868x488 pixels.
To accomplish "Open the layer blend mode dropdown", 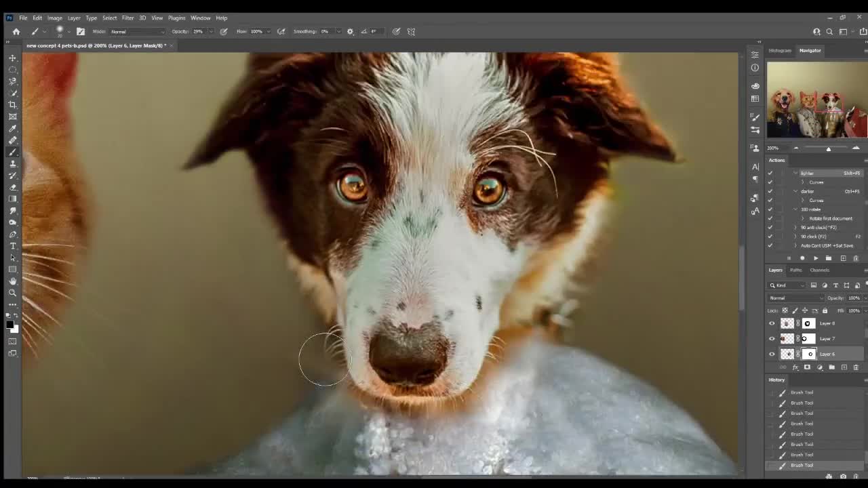I will pos(796,298).
